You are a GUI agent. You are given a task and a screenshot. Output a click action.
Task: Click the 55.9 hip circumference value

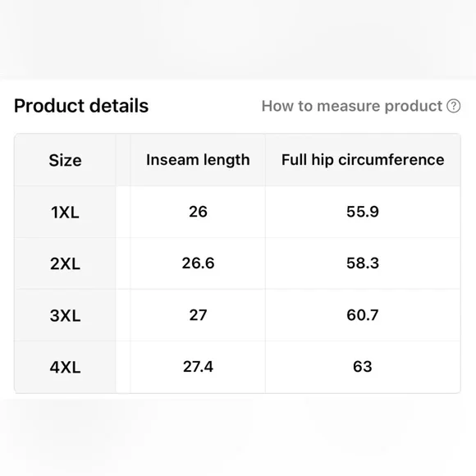(x=363, y=212)
